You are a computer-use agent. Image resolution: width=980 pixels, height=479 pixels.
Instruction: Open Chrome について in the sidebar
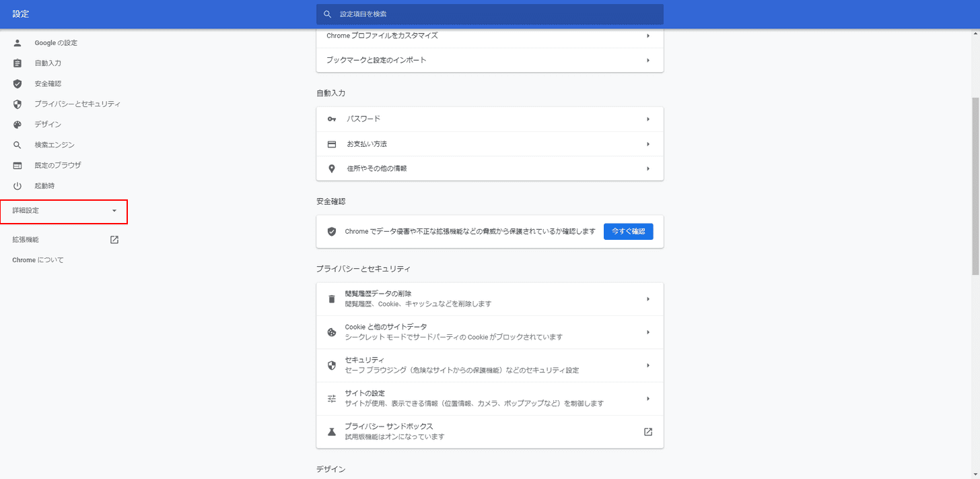38,260
